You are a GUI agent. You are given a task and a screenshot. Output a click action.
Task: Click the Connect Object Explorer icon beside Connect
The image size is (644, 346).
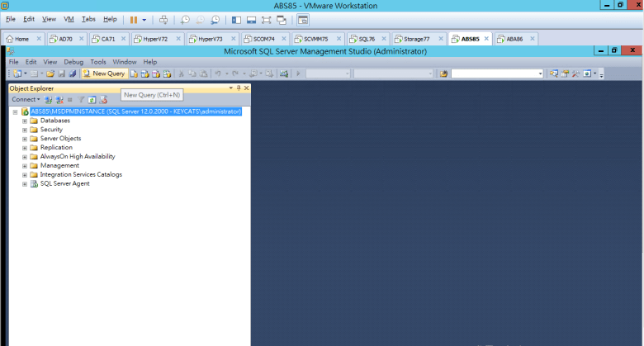pyautogui.click(x=49, y=100)
